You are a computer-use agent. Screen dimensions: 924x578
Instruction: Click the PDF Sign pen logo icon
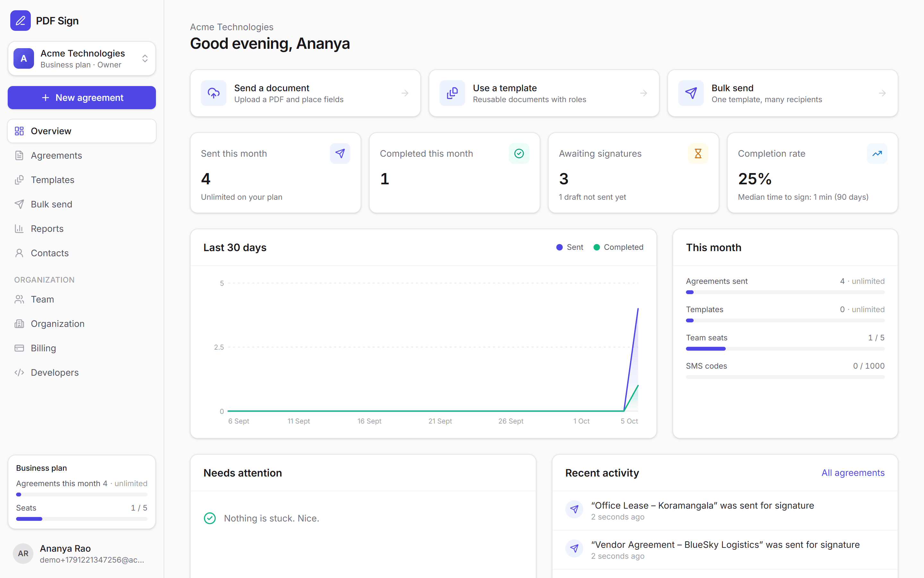click(20, 21)
